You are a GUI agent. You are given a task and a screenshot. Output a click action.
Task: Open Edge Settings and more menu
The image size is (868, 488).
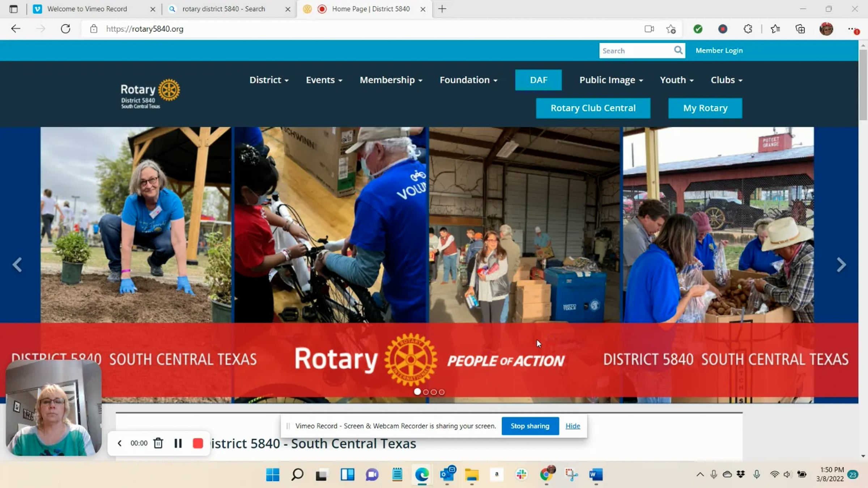[x=853, y=29]
